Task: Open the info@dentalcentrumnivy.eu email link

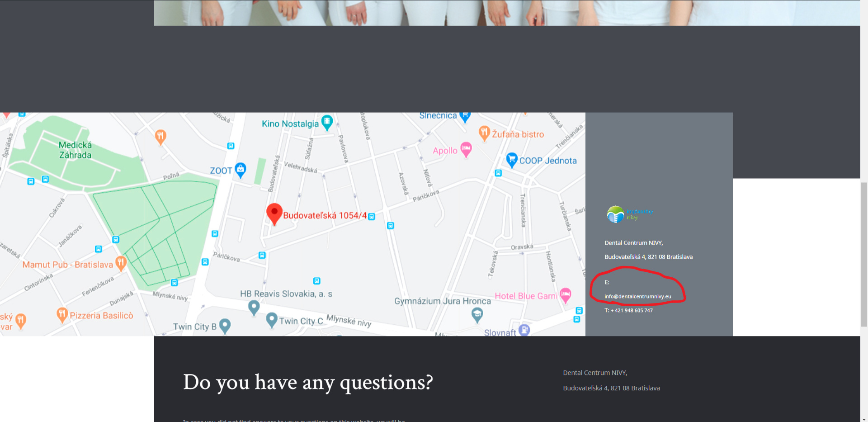Action: [x=638, y=297]
